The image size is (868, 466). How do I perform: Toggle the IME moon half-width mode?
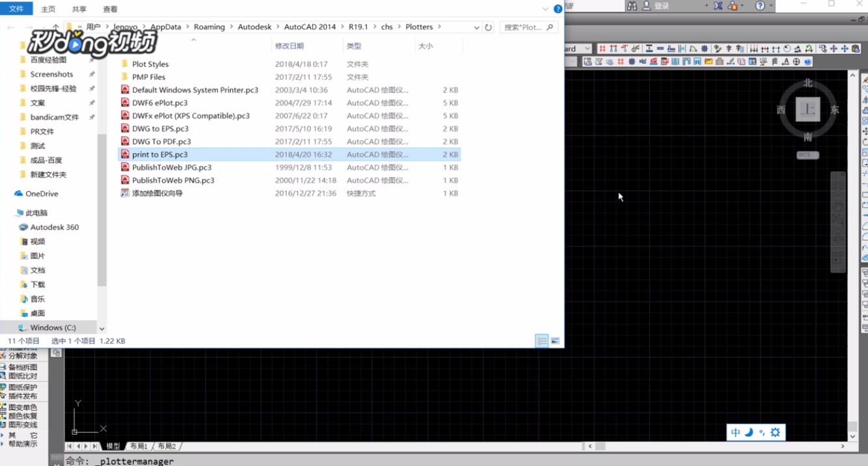point(749,432)
